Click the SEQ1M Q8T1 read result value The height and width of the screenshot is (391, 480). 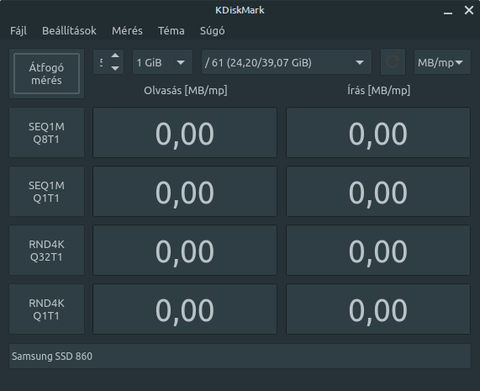coord(185,133)
